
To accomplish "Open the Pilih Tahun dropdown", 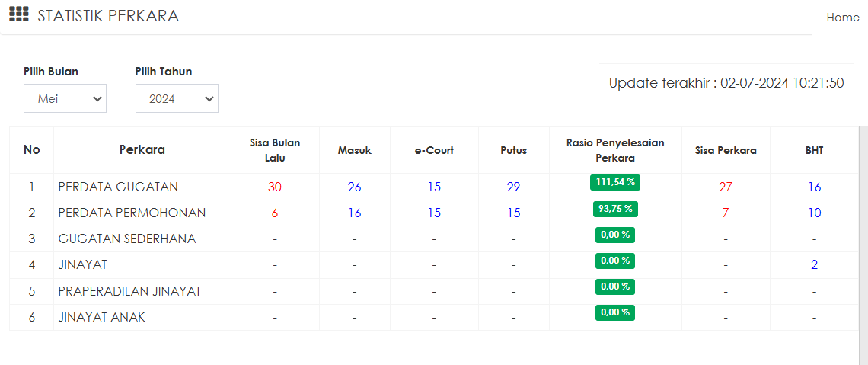I will [177, 98].
